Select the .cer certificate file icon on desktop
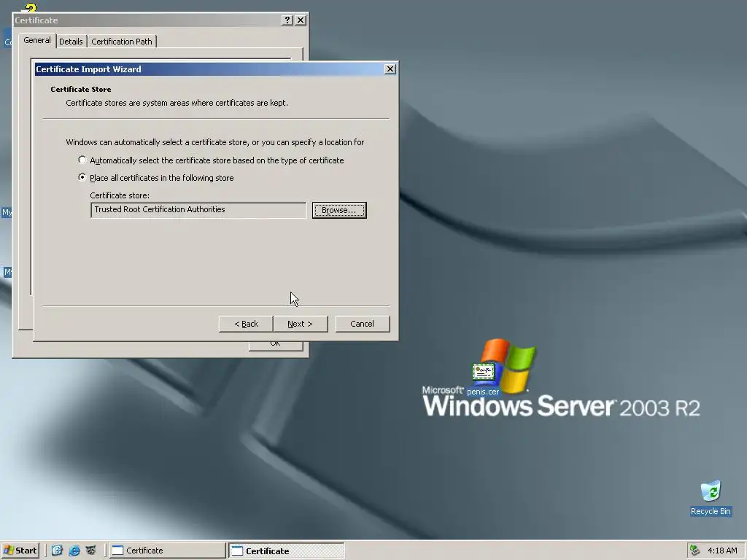747x560 pixels. tap(483, 378)
